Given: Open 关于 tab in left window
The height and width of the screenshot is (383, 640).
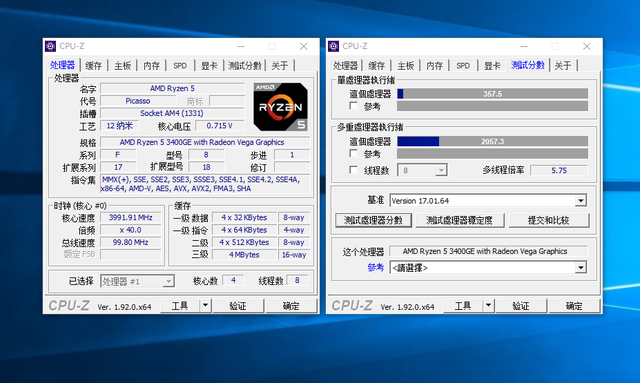Looking at the screenshot, I should (x=280, y=65).
